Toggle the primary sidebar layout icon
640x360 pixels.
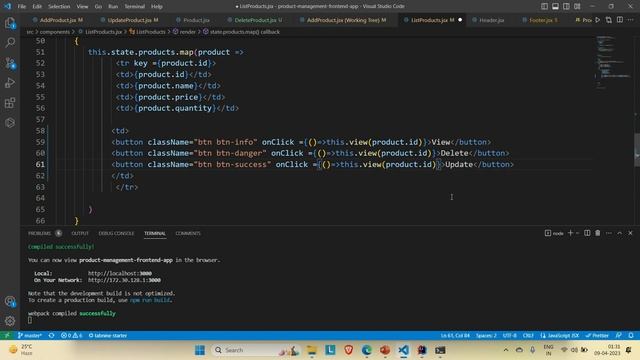point(544,6)
